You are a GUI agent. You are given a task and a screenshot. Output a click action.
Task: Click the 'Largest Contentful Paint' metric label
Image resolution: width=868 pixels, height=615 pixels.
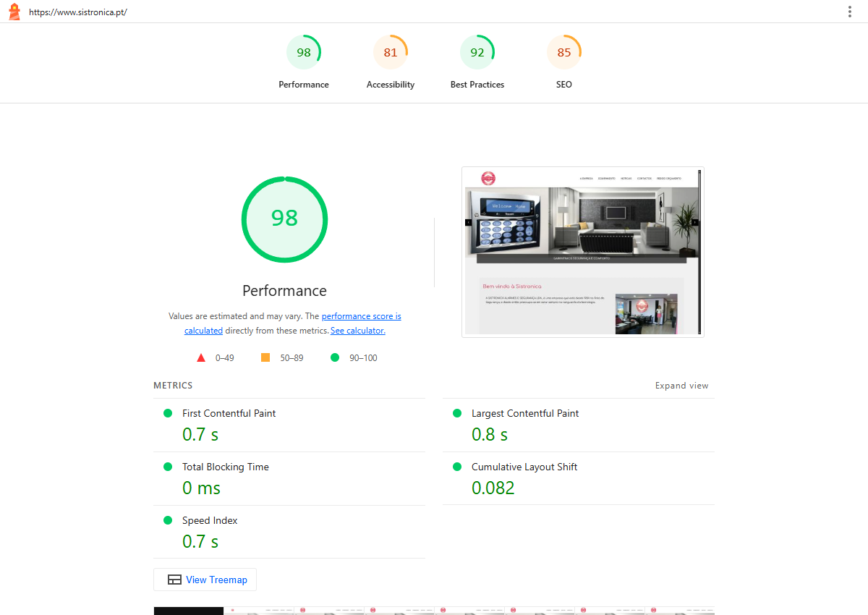pyautogui.click(x=525, y=413)
